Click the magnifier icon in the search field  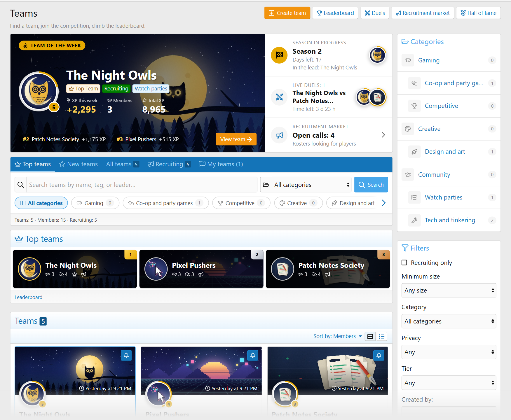click(x=21, y=185)
